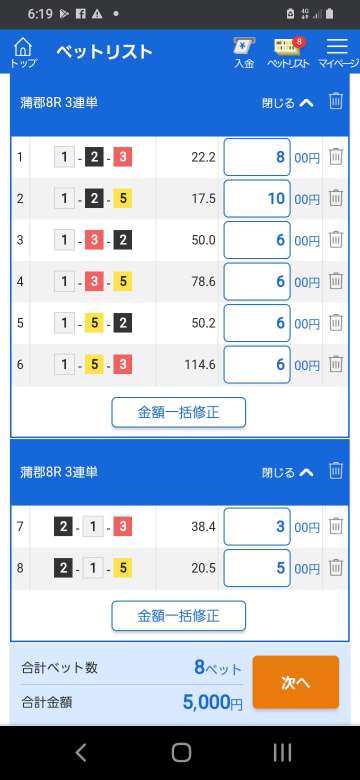Screen dimensions: 360x780
Task: Remove bet row 6 (1-5-3)
Action: coord(336,364)
